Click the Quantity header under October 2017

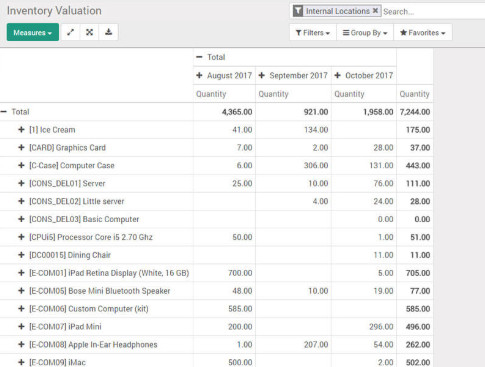tap(349, 94)
